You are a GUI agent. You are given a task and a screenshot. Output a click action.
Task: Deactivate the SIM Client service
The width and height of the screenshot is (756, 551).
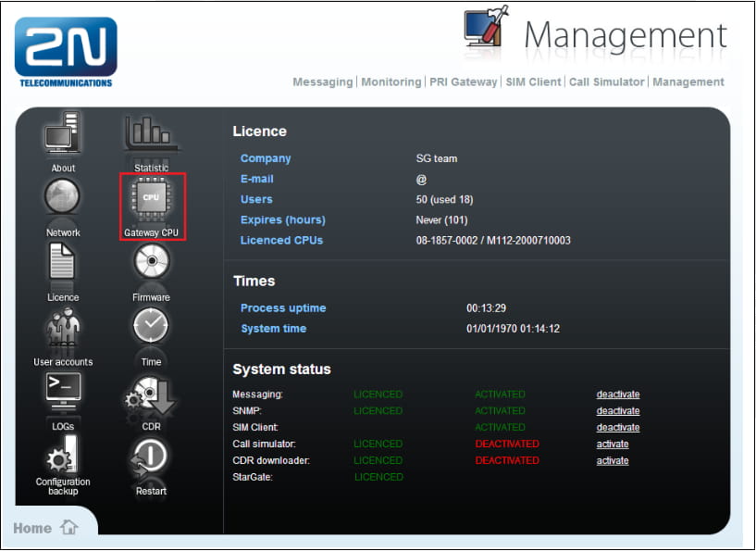click(x=618, y=427)
